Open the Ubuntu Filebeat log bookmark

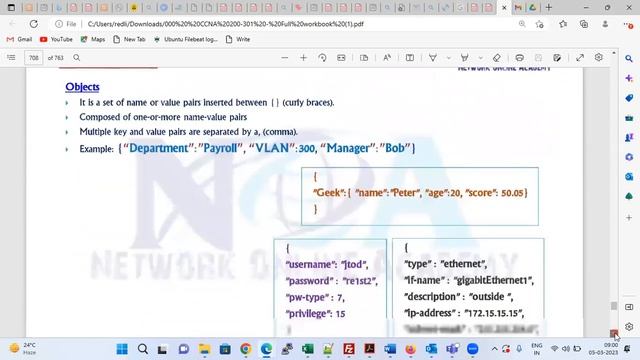186,39
